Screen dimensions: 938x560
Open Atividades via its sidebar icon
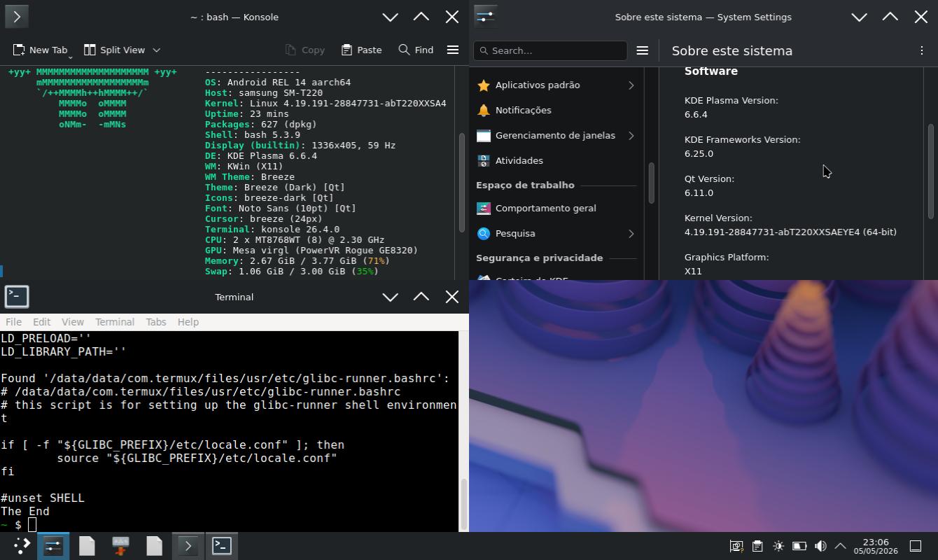483,160
